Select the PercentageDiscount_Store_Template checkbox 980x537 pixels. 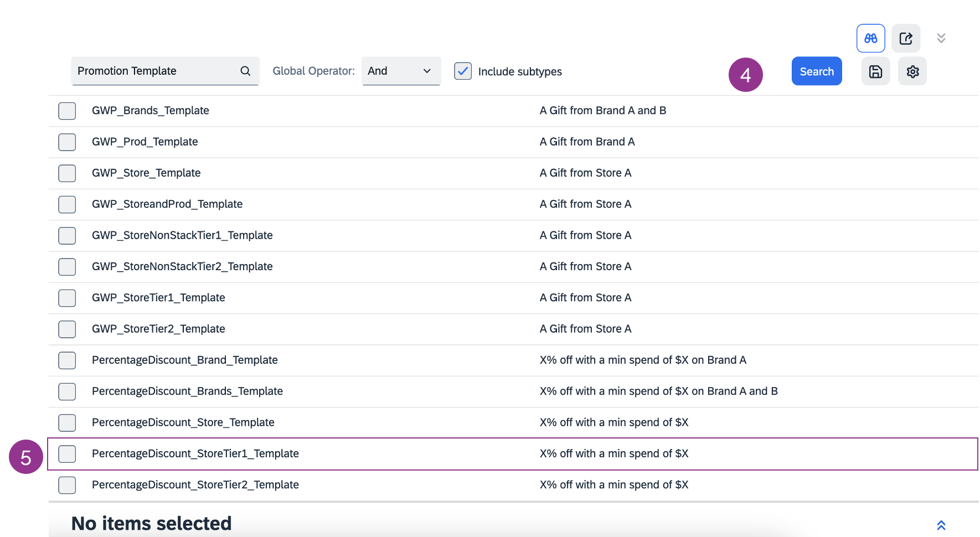coord(67,422)
